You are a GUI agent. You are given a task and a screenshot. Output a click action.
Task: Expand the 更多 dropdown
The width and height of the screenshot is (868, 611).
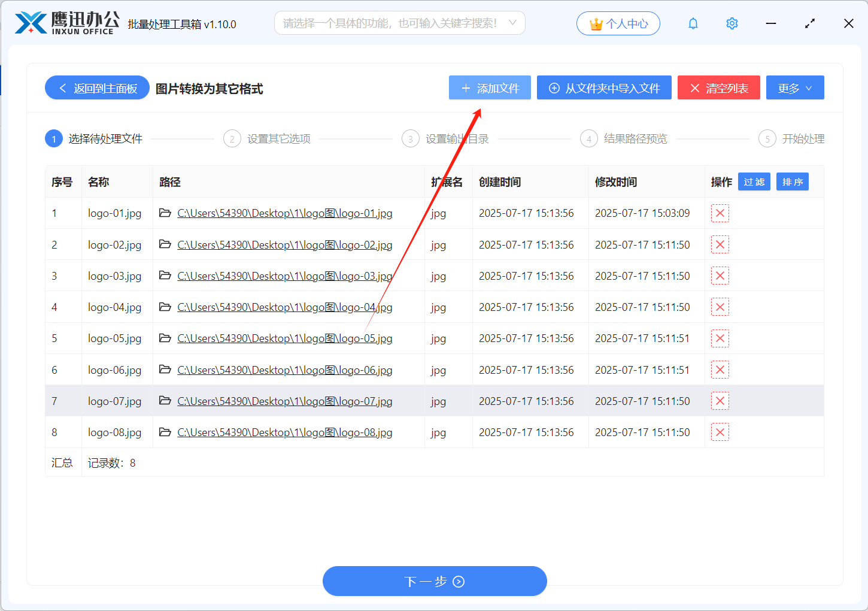[x=795, y=87]
